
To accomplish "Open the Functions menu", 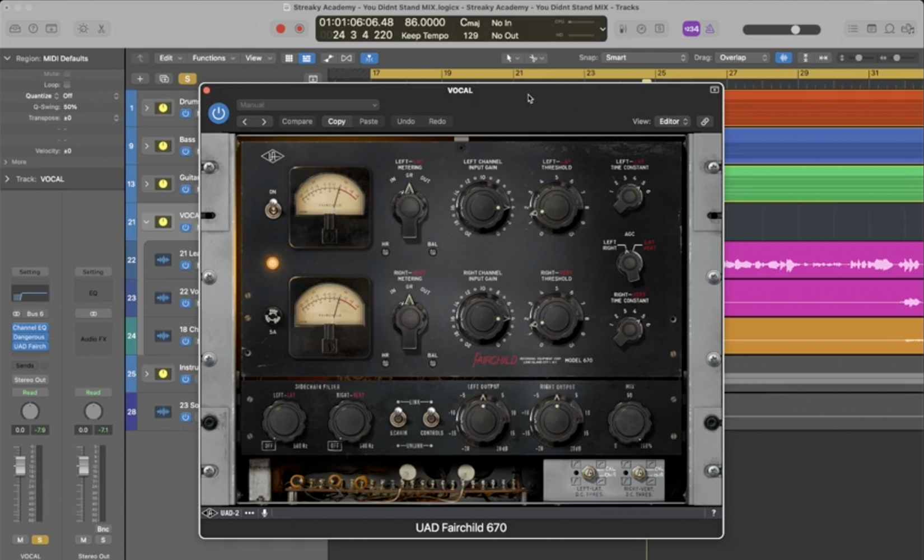I will click(x=213, y=58).
